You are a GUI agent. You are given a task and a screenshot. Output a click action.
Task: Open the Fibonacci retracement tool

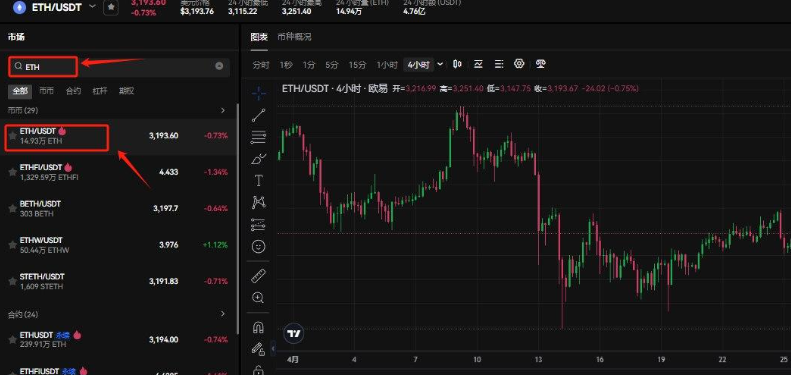click(x=259, y=137)
